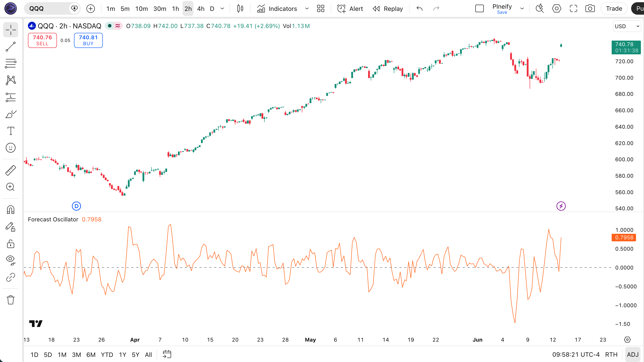Switch to 5m timeframe

[x=125, y=9]
